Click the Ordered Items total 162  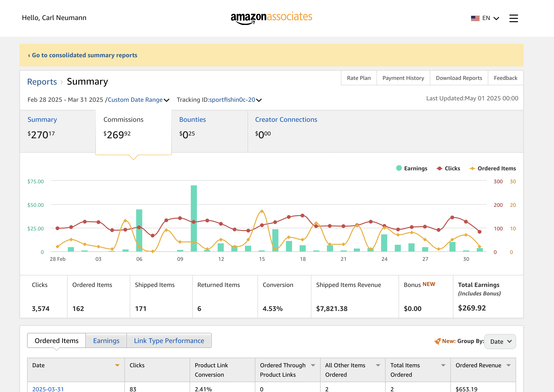click(78, 308)
